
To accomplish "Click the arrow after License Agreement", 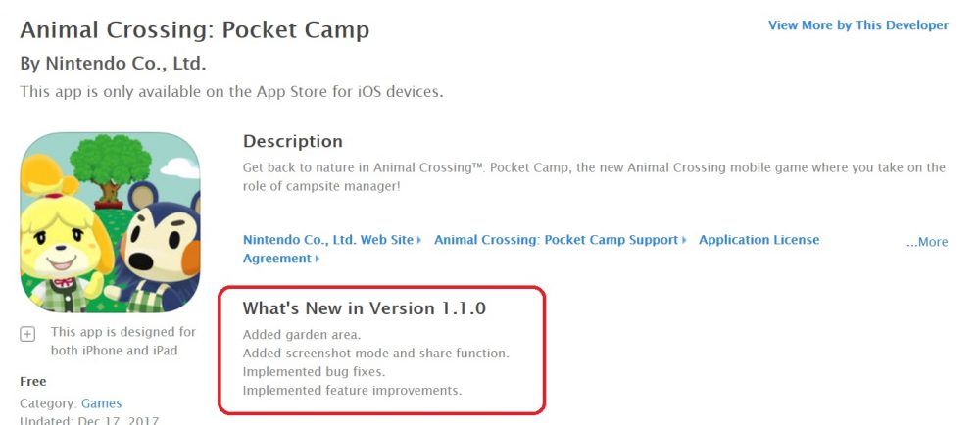I will click(x=318, y=259).
